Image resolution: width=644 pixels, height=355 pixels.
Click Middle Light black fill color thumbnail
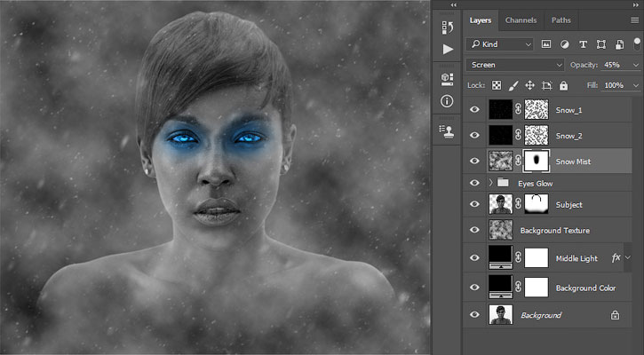(501, 257)
